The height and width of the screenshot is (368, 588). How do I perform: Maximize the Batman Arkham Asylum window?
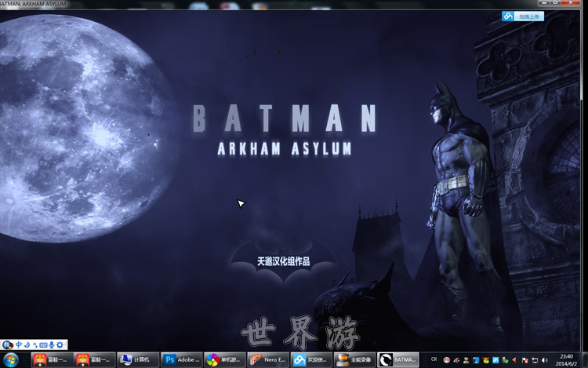pos(556,3)
